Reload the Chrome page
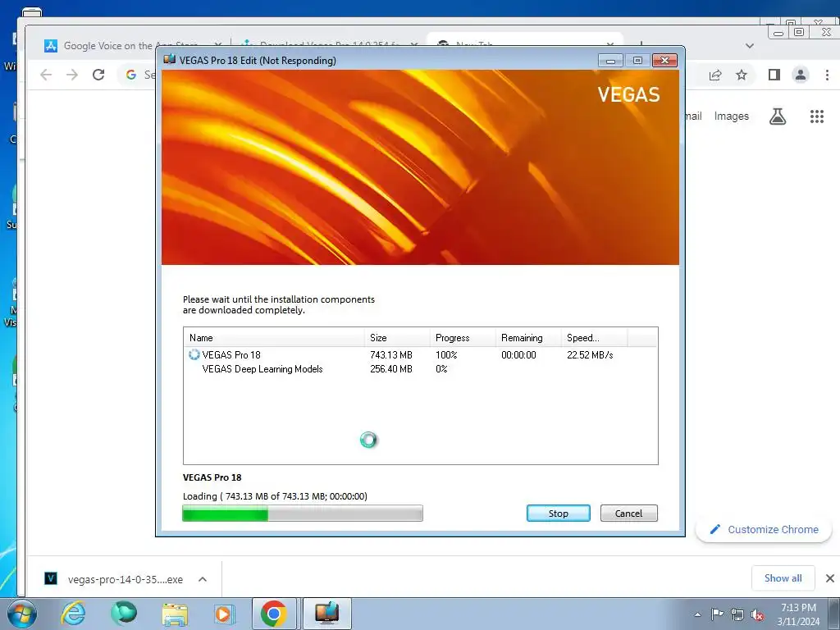This screenshot has width=840, height=630. [x=98, y=75]
